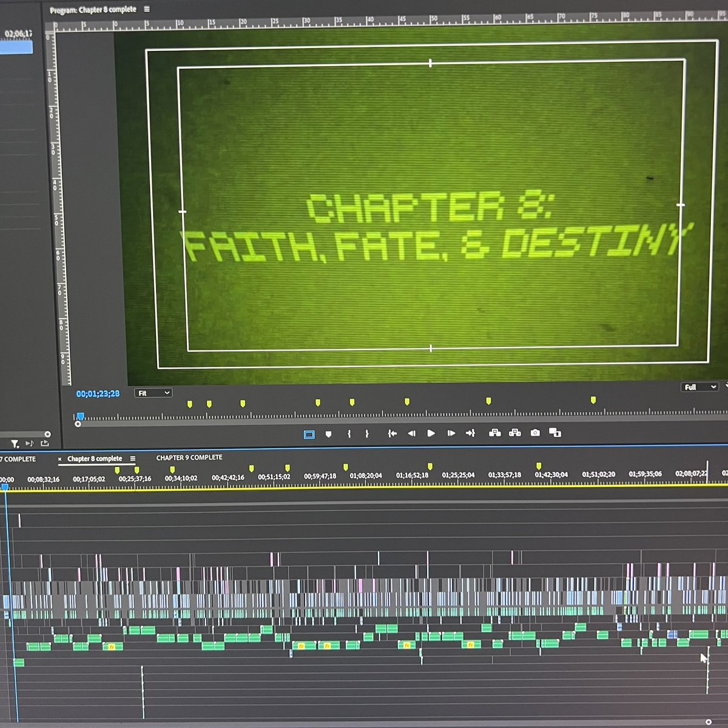Click the 01;51;02;20 timeline ruler timecode
Image resolution: width=728 pixels, height=728 pixels.
pos(599,474)
